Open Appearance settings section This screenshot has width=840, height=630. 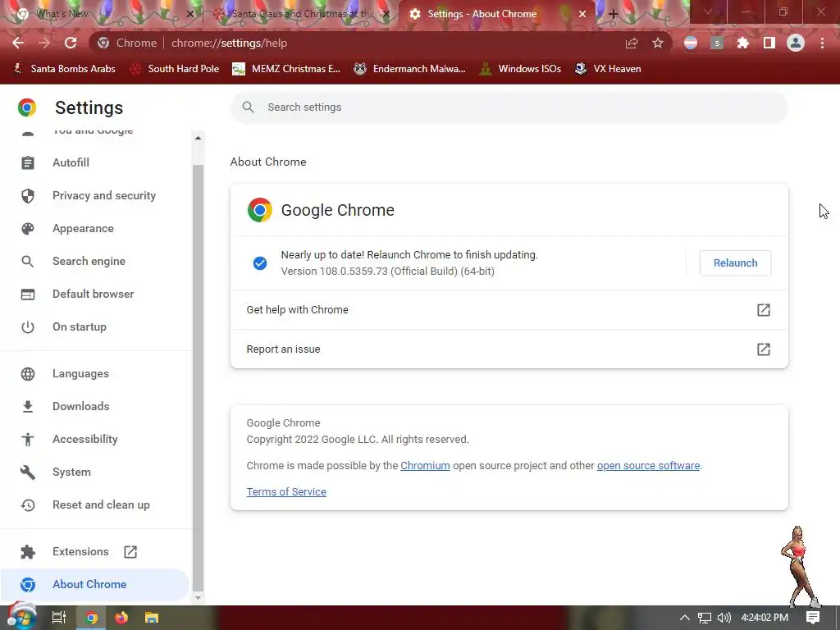pos(83,228)
